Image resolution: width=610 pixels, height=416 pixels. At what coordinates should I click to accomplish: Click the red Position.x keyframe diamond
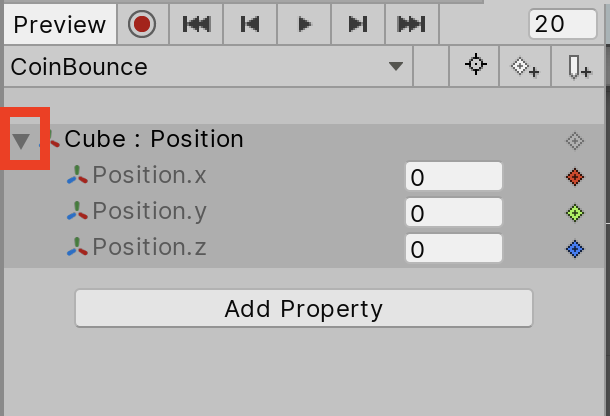(574, 177)
